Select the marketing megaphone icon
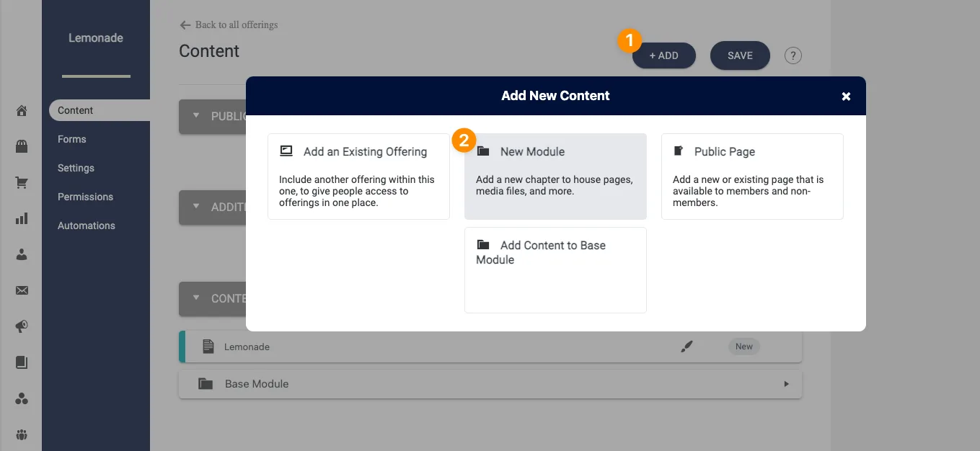Screen dimensions: 980x451 (x=21, y=326)
